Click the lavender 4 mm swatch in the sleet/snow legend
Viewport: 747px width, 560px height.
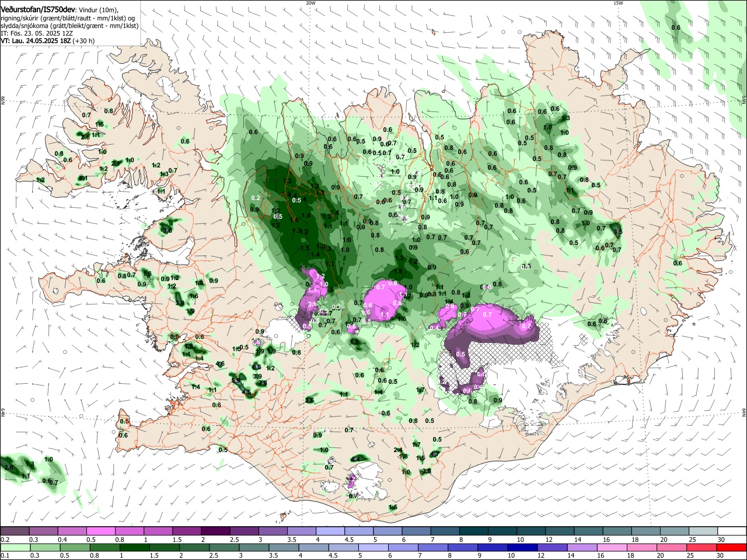(x=330, y=531)
